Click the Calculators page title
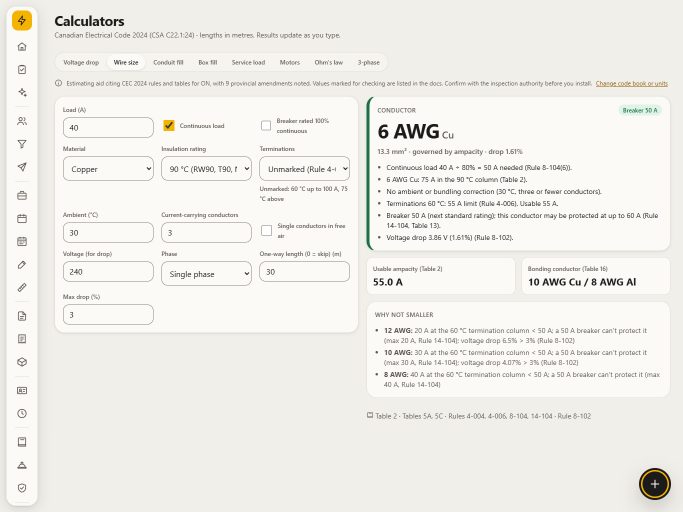This screenshot has height=512, width=683. 89,21
